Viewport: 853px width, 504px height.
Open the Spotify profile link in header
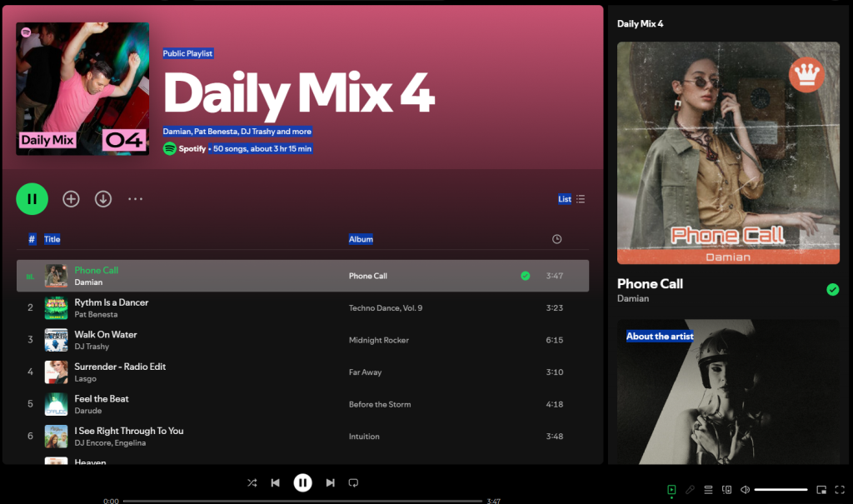coord(192,148)
